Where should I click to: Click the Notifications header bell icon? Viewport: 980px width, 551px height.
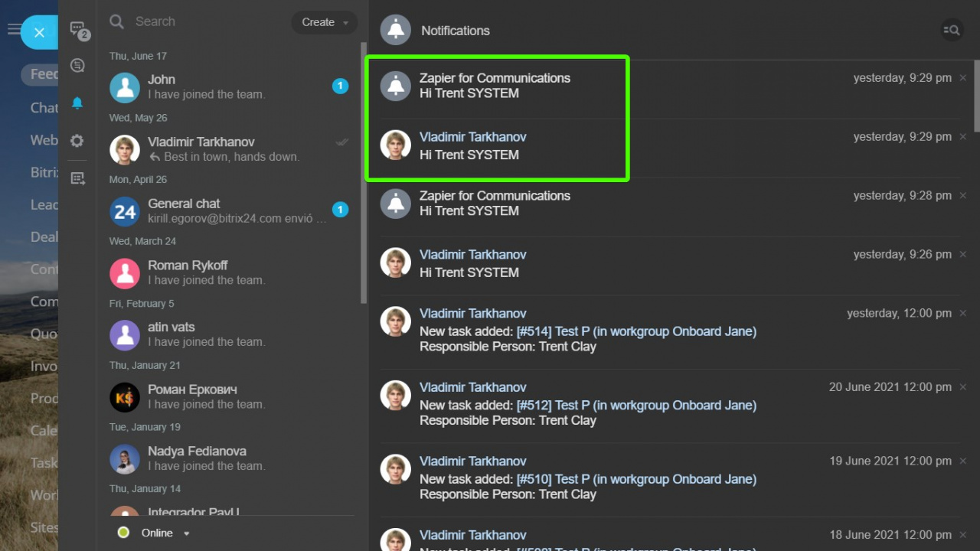(396, 30)
